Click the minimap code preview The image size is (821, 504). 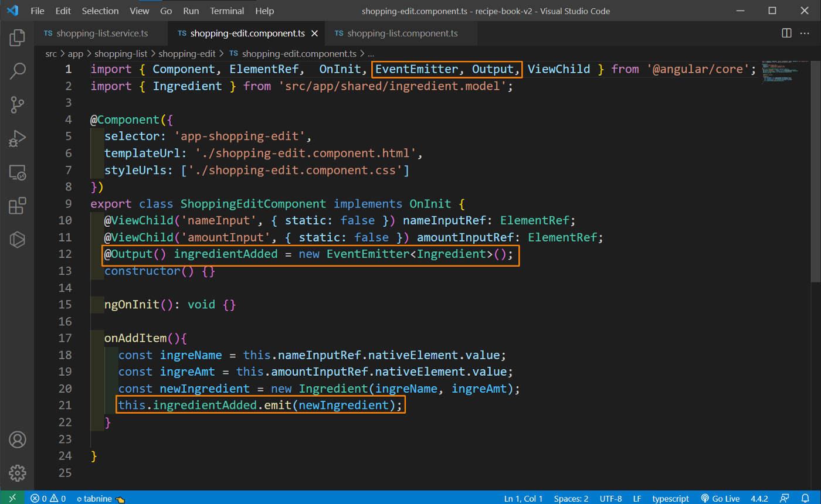786,71
